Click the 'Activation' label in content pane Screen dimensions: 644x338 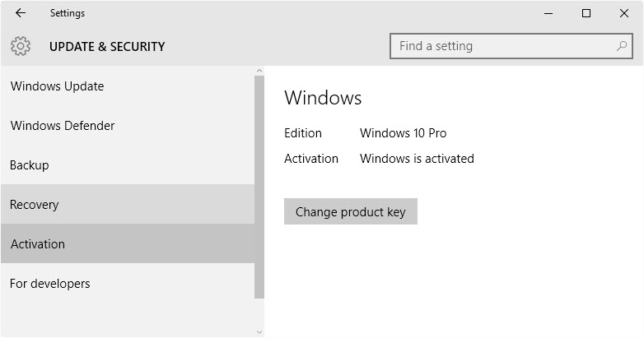point(311,159)
